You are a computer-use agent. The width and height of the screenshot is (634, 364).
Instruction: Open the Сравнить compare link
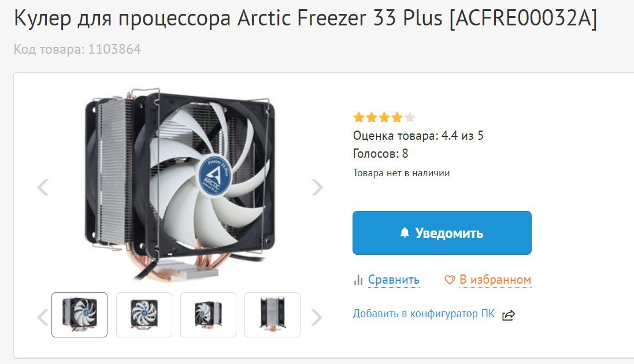tap(394, 280)
